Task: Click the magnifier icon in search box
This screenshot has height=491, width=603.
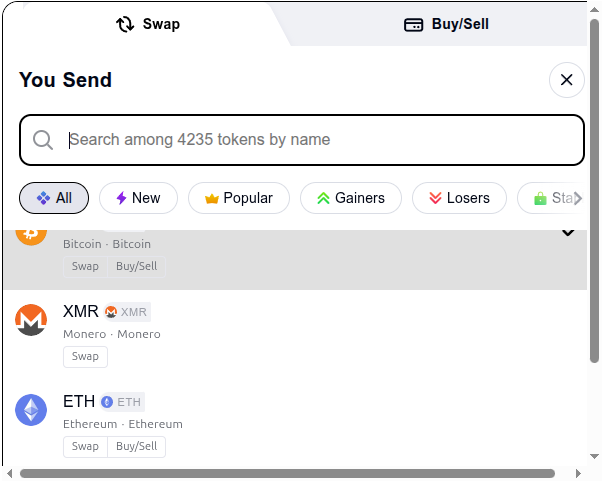Action: (43, 140)
